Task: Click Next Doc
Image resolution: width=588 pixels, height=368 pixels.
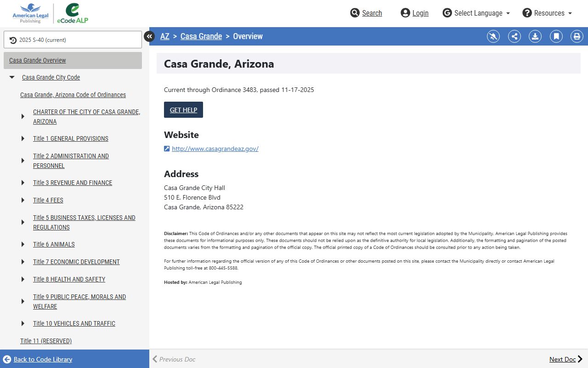Action: [566, 359]
